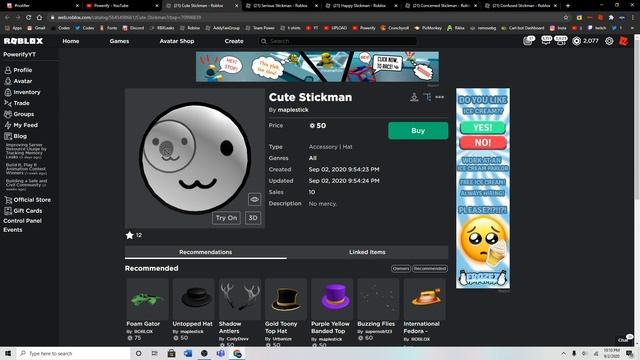Click the Try On button
This screenshot has height=360, width=640.
pyautogui.click(x=226, y=218)
